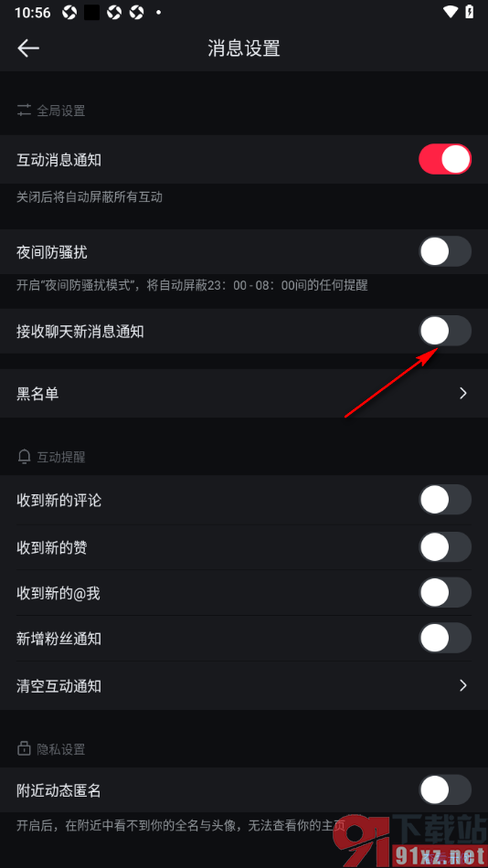Toggle 附近动态匿名 privacy switch

[x=445, y=790]
